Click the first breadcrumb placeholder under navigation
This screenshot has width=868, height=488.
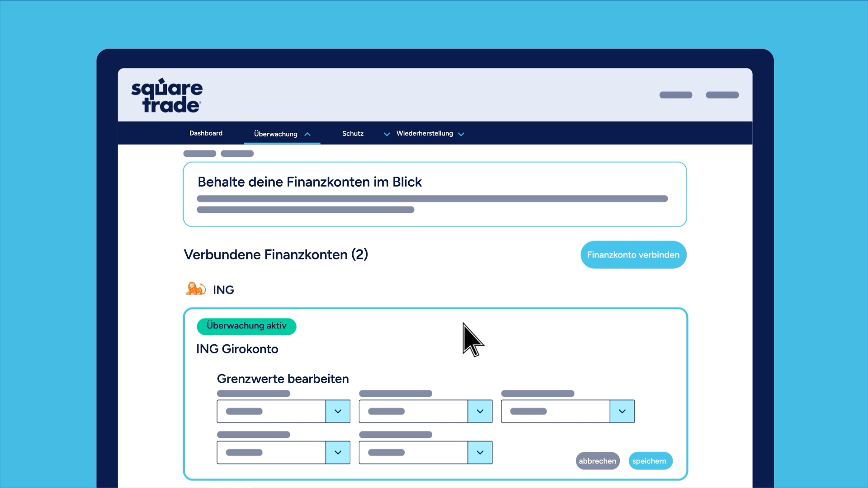(200, 154)
